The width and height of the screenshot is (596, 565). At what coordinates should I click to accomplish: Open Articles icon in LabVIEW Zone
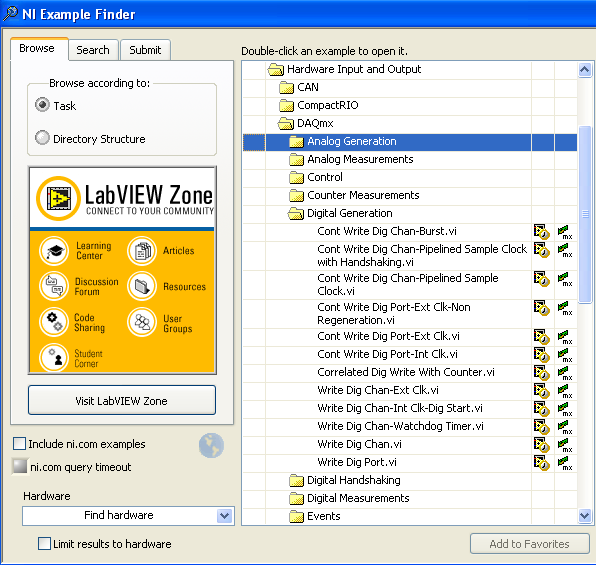click(142, 251)
